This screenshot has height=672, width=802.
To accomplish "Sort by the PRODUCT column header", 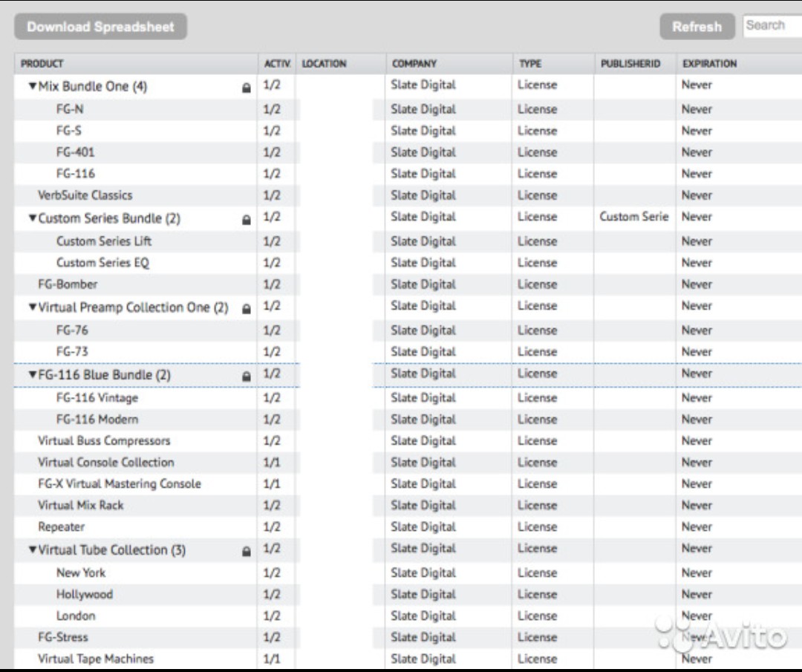I will point(136,63).
